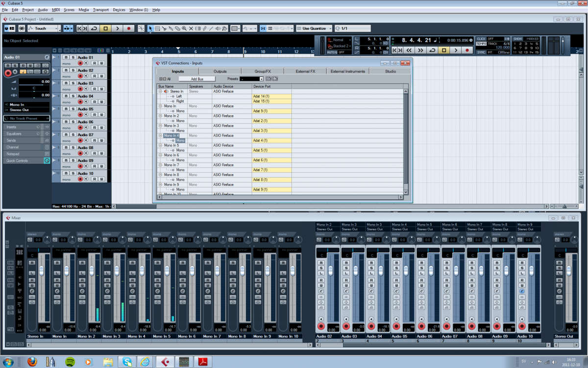
Task: Switch to the Group/FX tab
Action: click(x=262, y=72)
